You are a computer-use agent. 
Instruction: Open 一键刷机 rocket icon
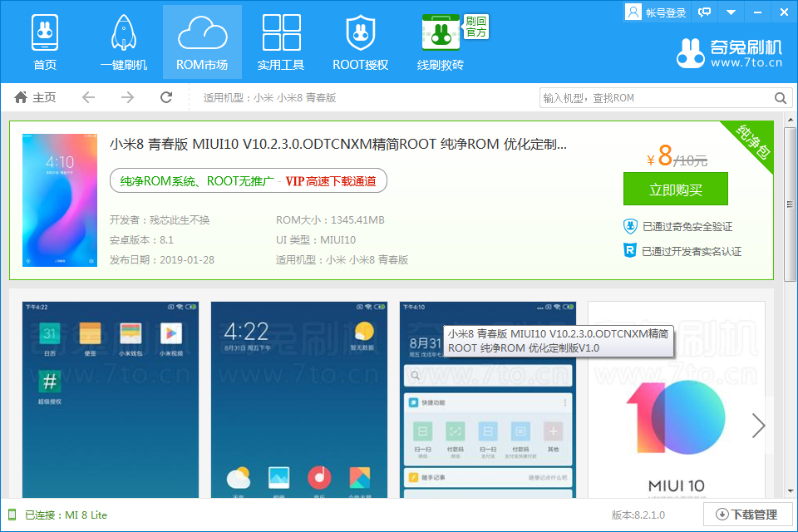tap(124, 42)
